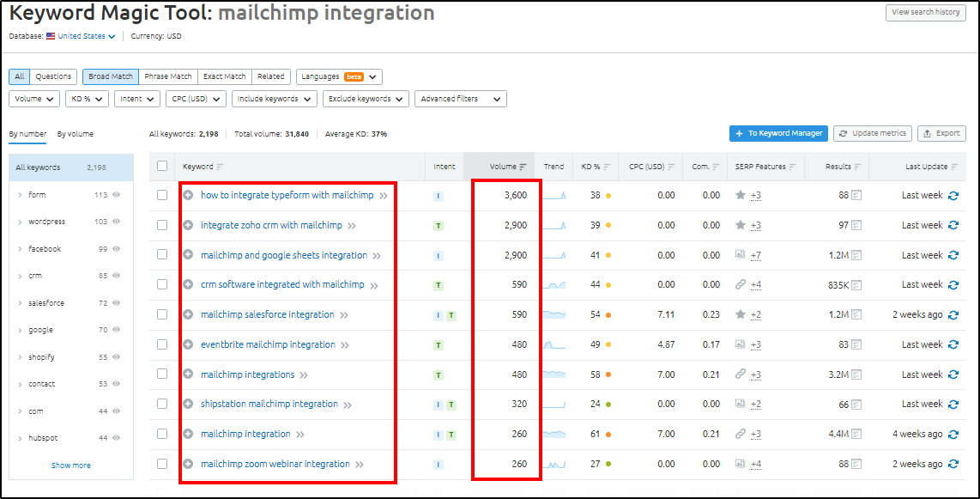The image size is (980, 499).
Task: Tick the select-all checkbox in table header
Action: point(162,167)
